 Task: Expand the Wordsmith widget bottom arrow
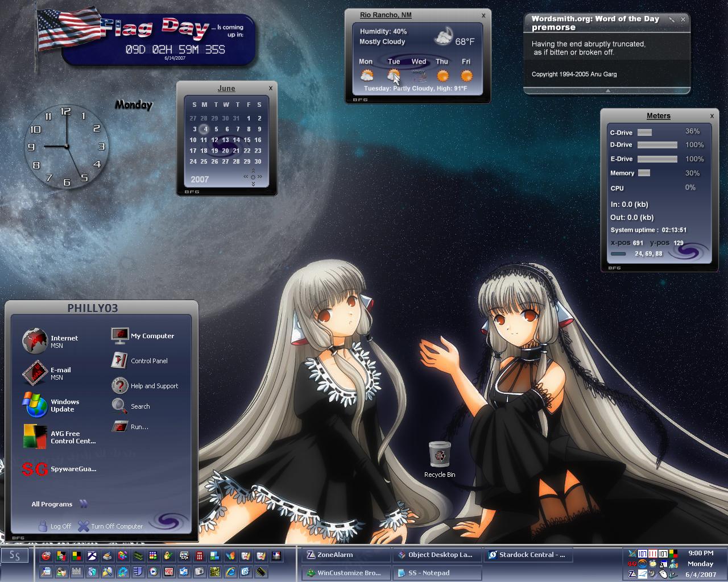607,90
